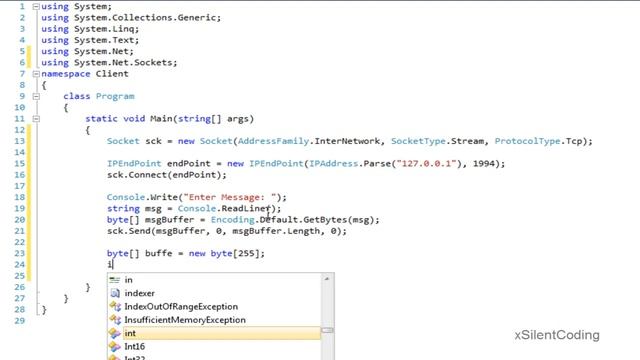The height and width of the screenshot is (360, 640).
Task: Click the array size 255
Action: [246, 253]
